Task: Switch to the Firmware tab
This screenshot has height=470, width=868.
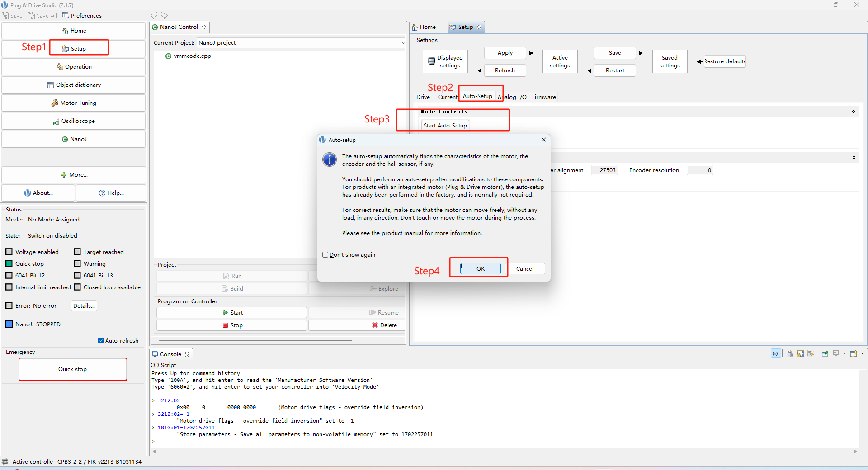Action: [x=544, y=97]
